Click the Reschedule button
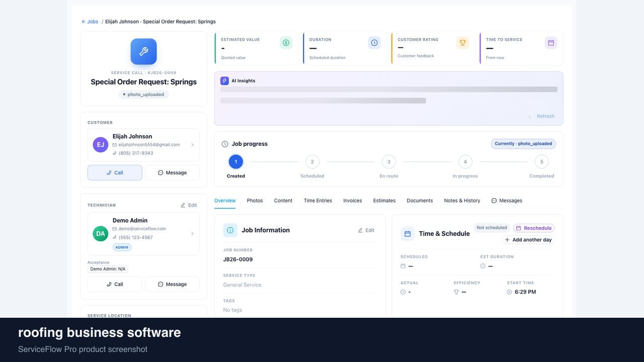Screen dimensions: 644x362 (534, 228)
